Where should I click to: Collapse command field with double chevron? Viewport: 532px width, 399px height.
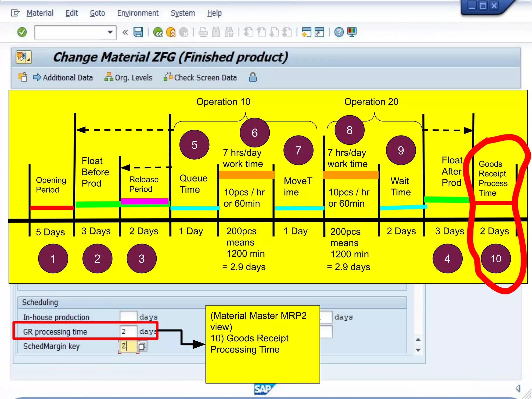click(x=125, y=32)
